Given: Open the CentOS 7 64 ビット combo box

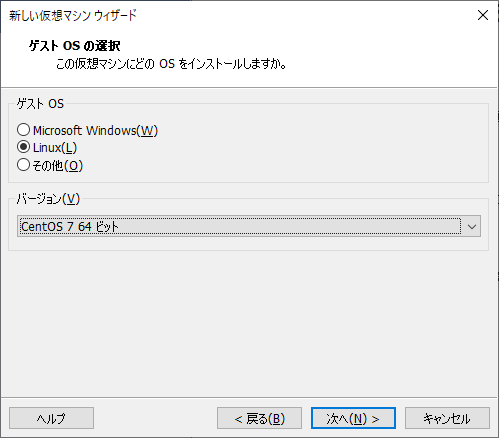Looking at the screenshot, I should tap(249, 226).
